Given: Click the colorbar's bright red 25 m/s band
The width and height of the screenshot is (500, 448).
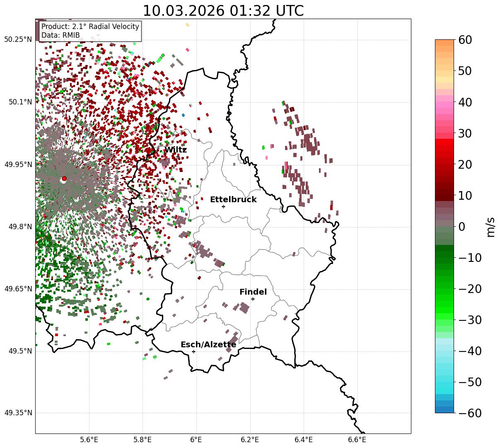Looking at the screenshot, I should [x=444, y=148].
